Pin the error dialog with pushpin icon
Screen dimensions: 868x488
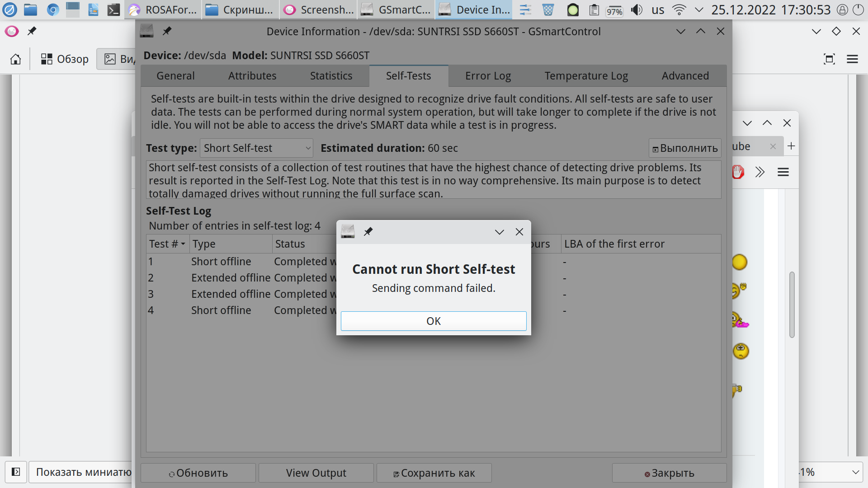point(368,232)
